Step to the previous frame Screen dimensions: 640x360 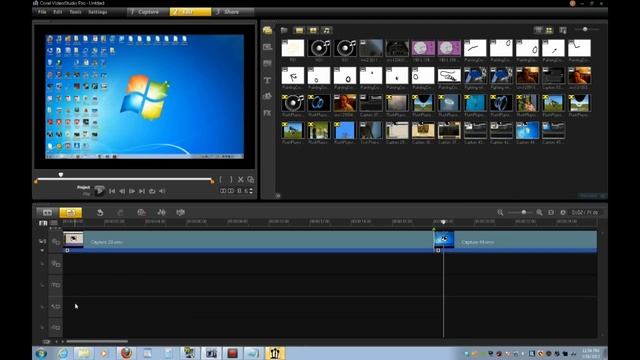pos(122,191)
